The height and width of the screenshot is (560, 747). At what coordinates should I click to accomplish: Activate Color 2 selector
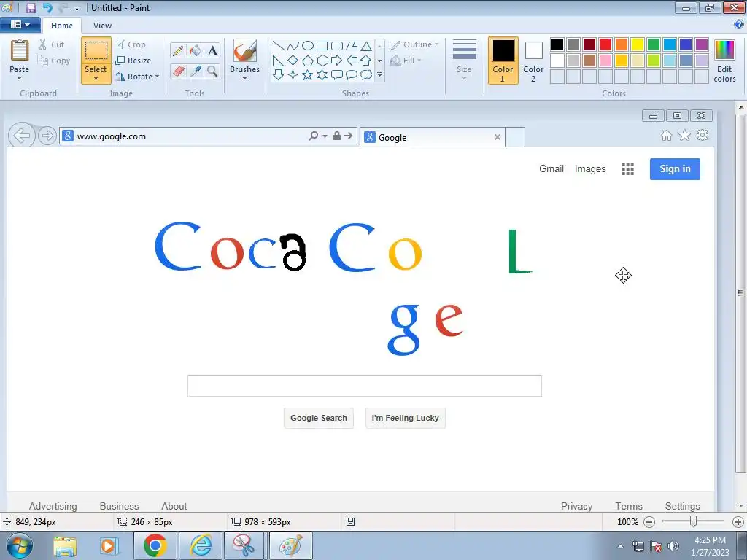tap(533, 61)
